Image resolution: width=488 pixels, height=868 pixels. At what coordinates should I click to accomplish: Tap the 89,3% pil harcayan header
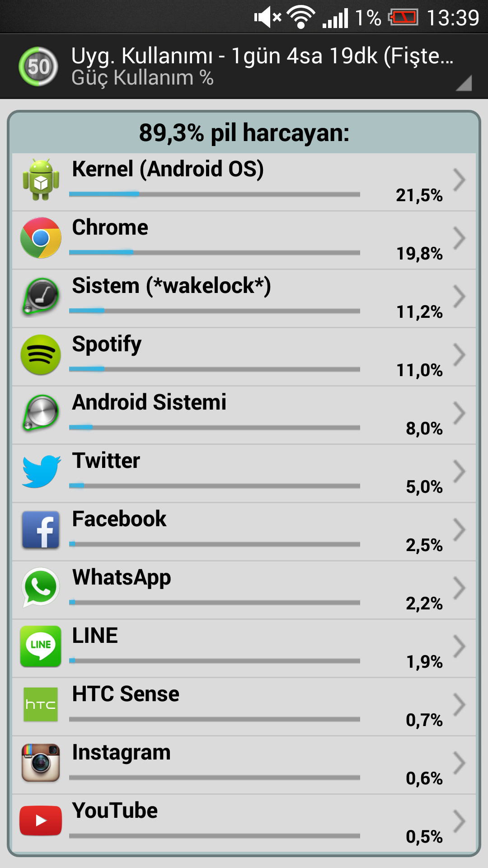244,132
